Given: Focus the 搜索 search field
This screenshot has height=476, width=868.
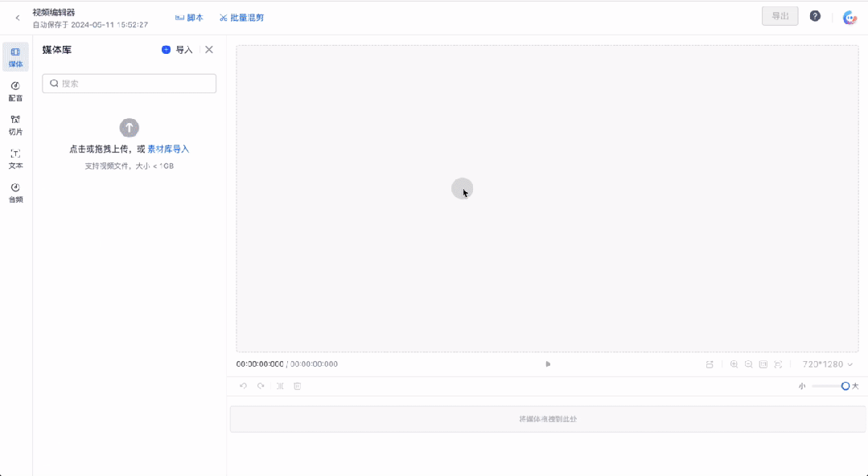Looking at the screenshot, I should click(x=129, y=84).
